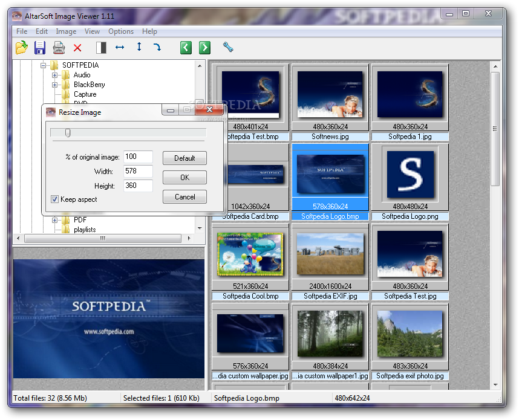
Task: Collapse the SOFTPEDIA folder tree node
Action: click(x=43, y=65)
